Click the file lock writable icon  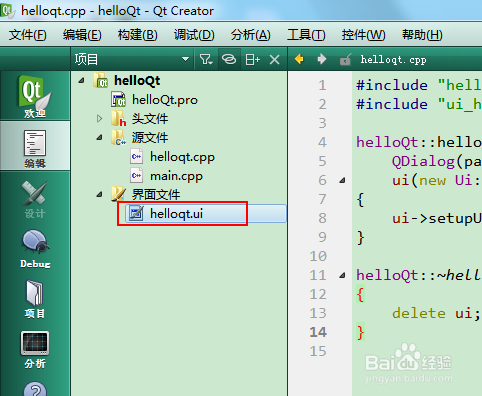click(x=345, y=60)
